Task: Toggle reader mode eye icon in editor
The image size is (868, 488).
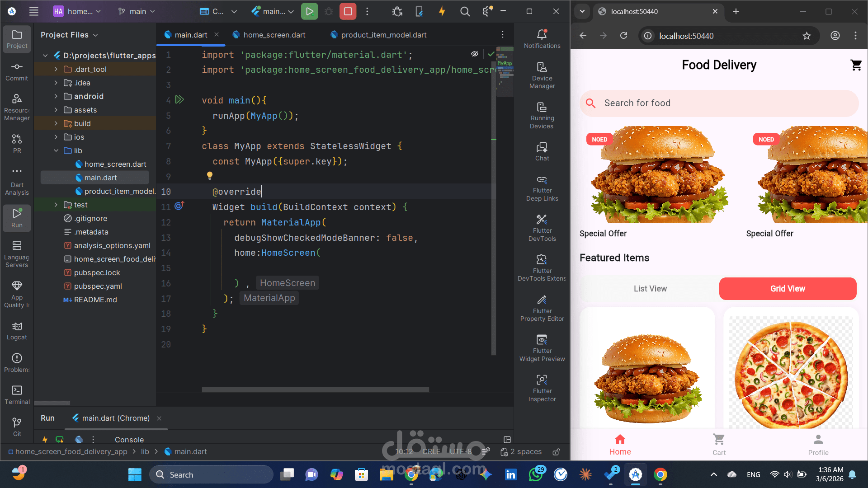Action: [x=474, y=54]
